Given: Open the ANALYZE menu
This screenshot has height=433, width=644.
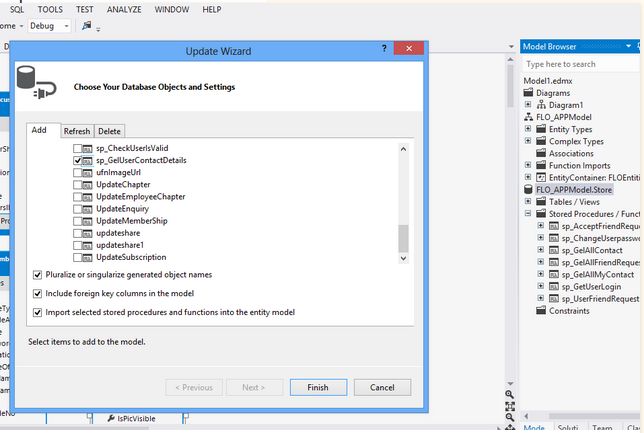Looking at the screenshot, I should pyautogui.click(x=124, y=9).
